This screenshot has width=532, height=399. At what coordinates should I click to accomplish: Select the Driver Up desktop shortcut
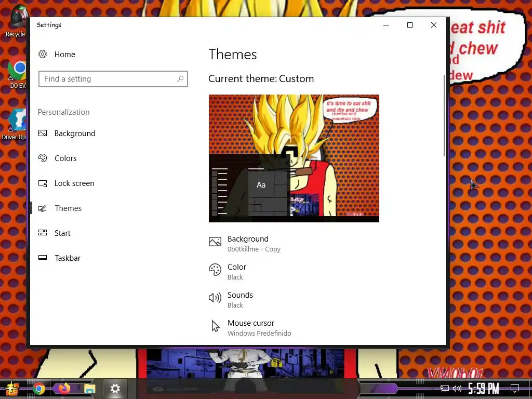coord(14,125)
